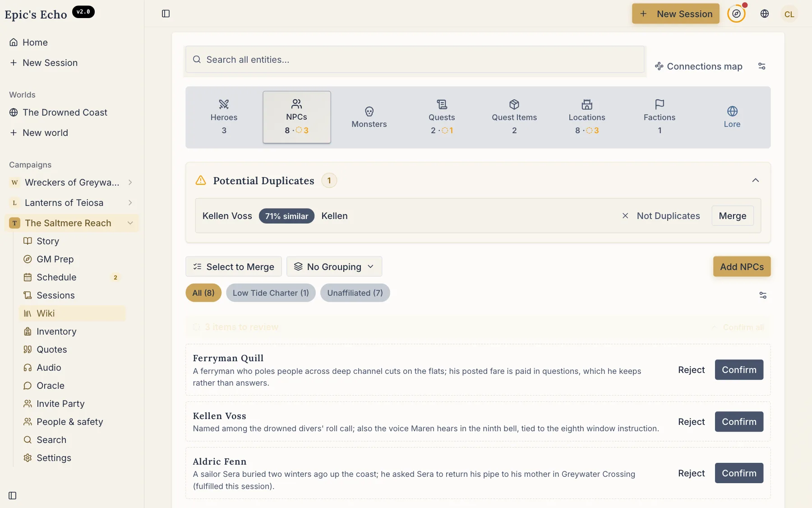Open list filter icon beside faction chips
The height and width of the screenshot is (508, 812).
(x=763, y=295)
